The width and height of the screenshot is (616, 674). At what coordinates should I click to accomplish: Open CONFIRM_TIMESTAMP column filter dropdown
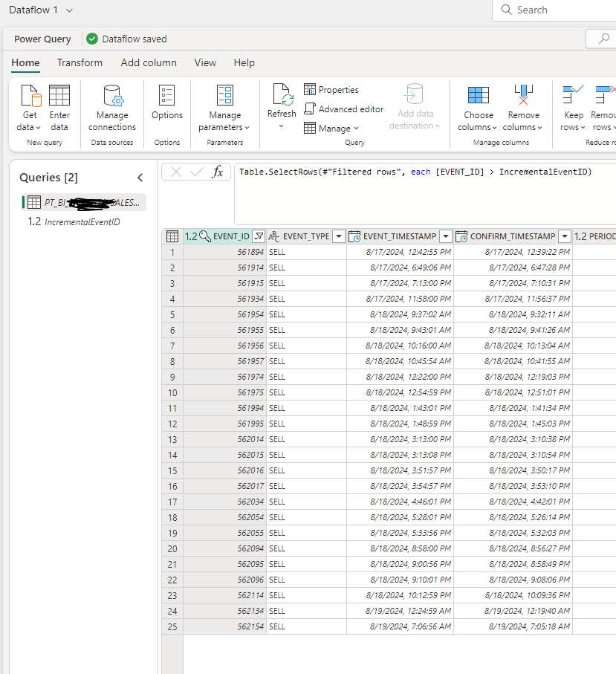click(565, 236)
